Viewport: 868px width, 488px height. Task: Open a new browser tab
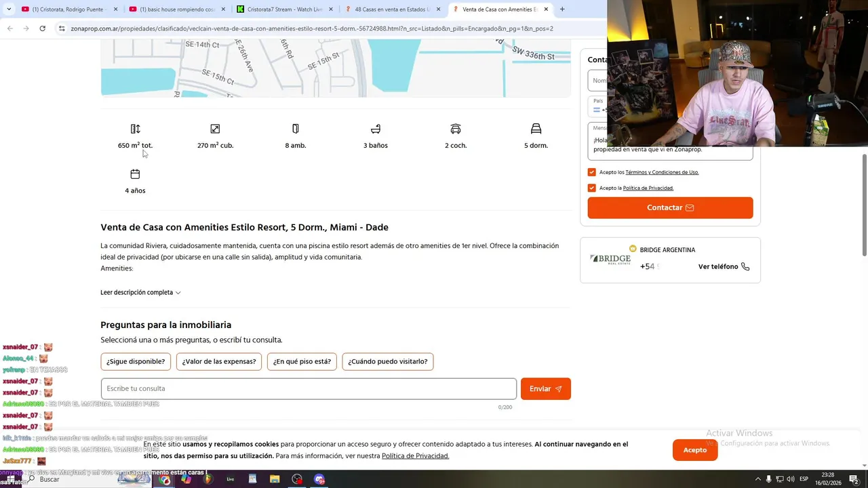tap(562, 9)
